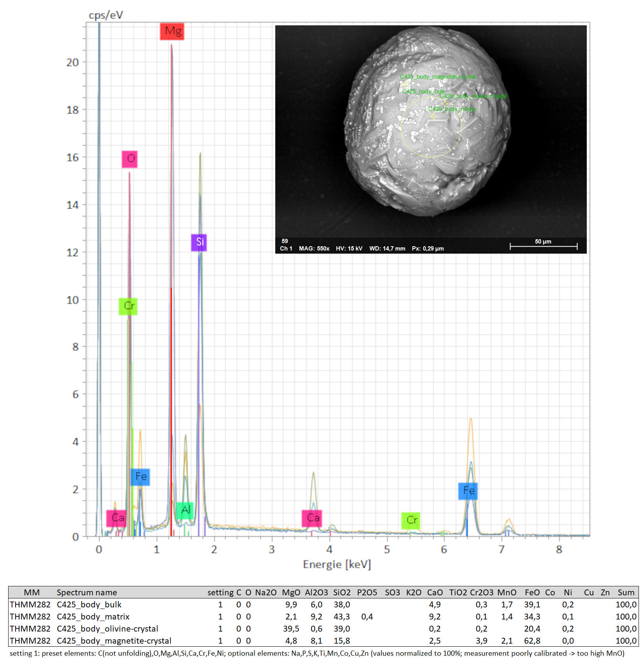
Task: Click the 50 µm scale bar
Action: [543, 245]
